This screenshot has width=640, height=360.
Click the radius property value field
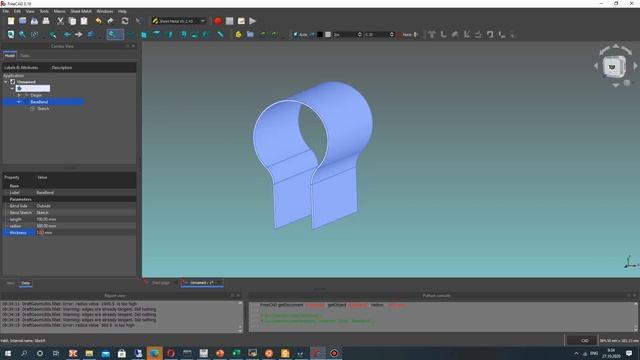click(86, 226)
